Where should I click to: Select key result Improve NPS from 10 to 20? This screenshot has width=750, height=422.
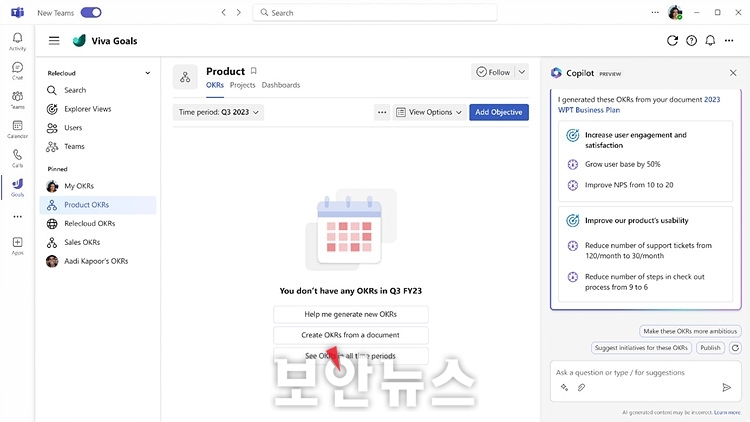(x=629, y=185)
